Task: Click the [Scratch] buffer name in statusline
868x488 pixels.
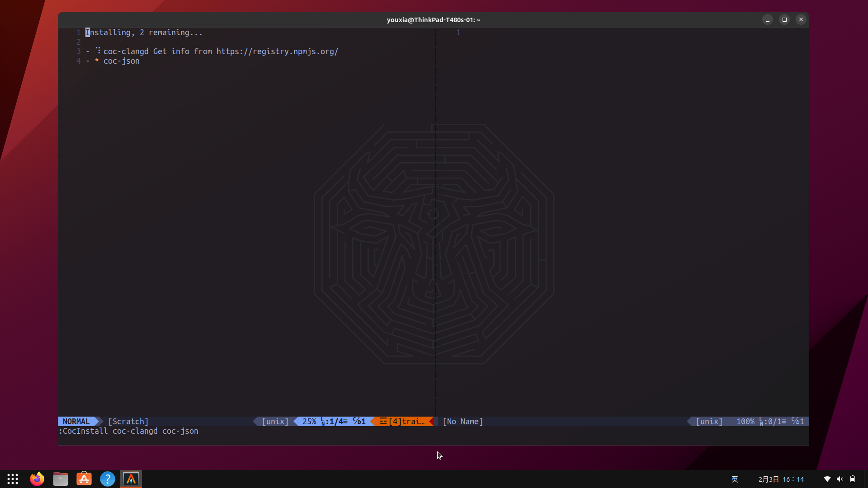Action: click(128, 421)
